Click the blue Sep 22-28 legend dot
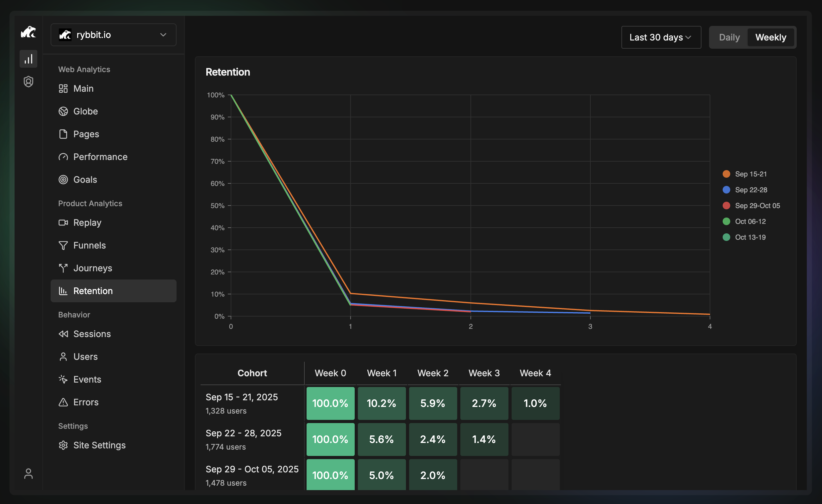This screenshot has height=504, width=822. point(726,190)
